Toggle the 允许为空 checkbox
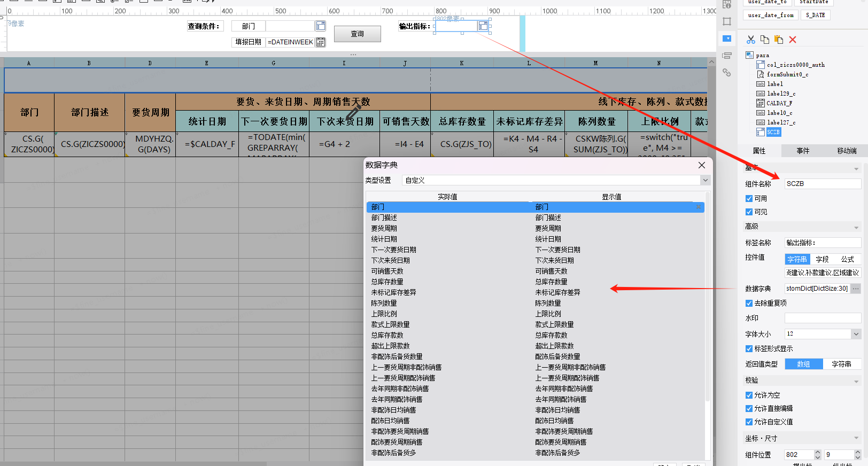Image resolution: width=868 pixels, height=466 pixels. [x=749, y=395]
